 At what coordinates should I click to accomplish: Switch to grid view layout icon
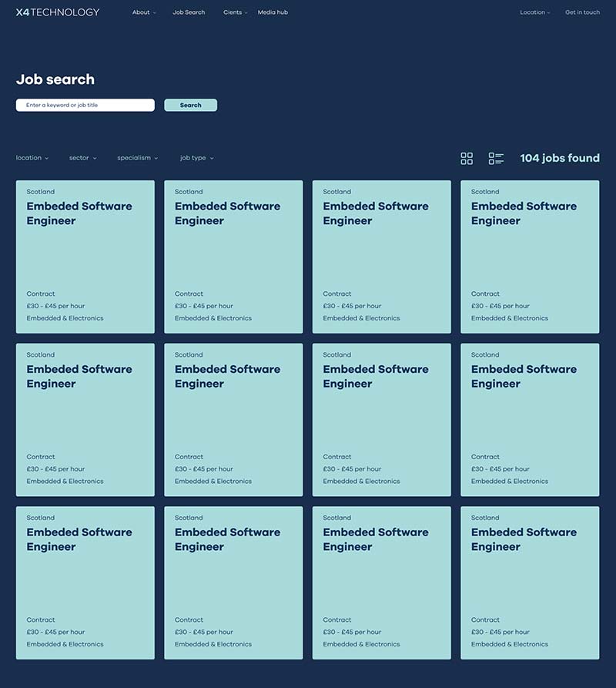click(467, 159)
